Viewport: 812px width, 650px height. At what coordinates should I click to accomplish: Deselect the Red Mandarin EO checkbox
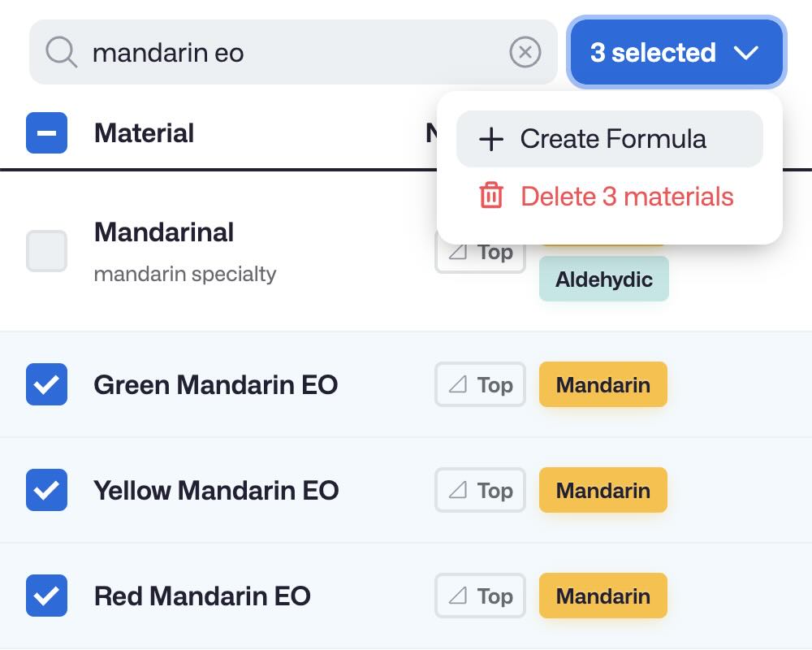coord(46,596)
